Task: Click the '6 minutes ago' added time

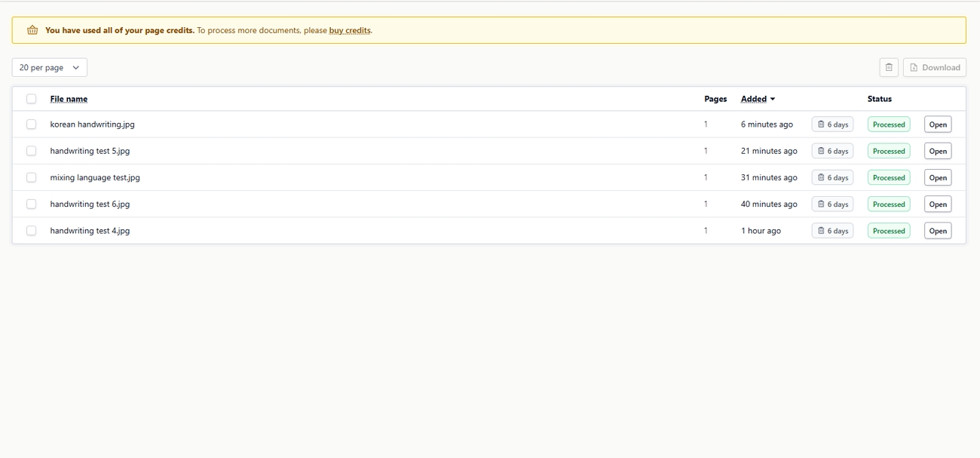Action: click(x=767, y=124)
